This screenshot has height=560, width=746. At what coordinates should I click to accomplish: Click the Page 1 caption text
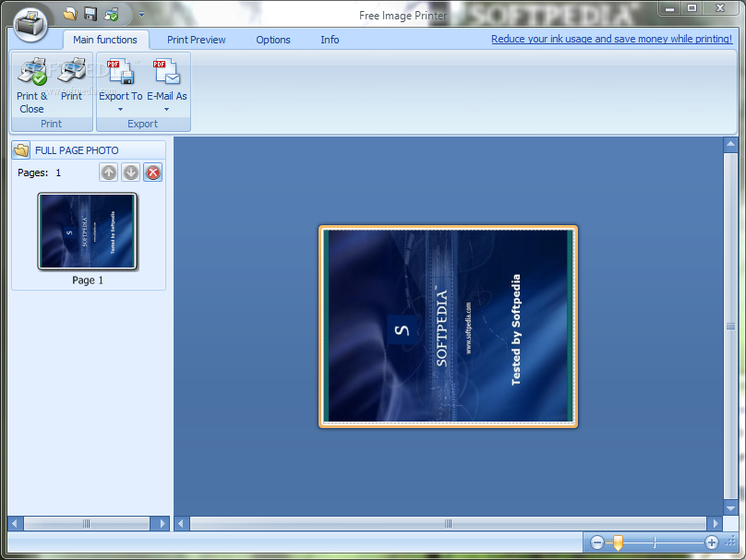point(88,280)
